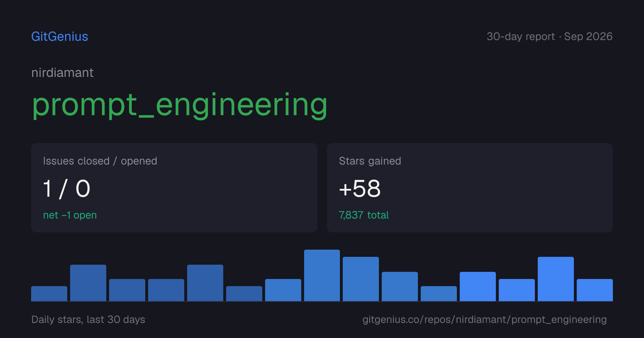Click the tall bright-blue bar second from the end
Screen dimensions: 644x338
(x=556, y=279)
